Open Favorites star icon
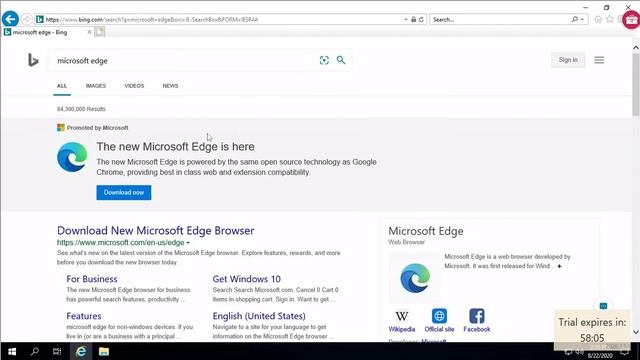This screenshot has height=360, width=640. 610,19
